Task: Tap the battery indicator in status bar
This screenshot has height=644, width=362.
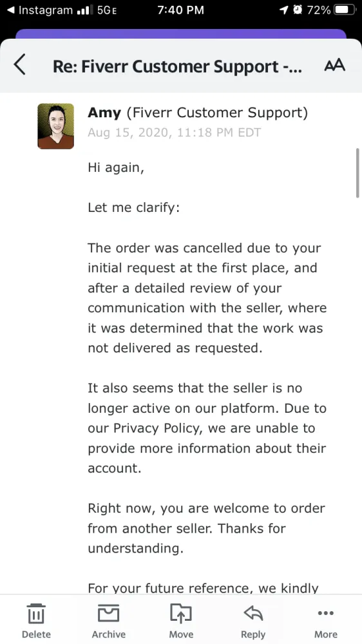Action: [x=345, y=10]
